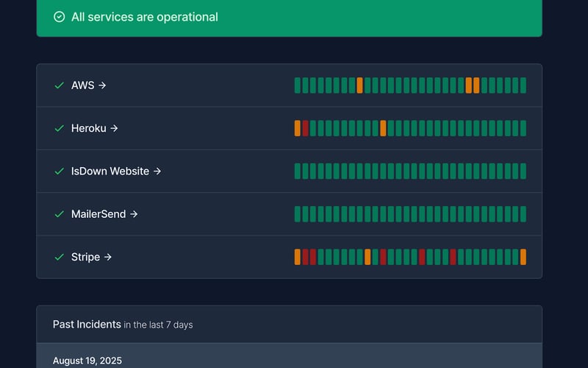The height and width of the screenshot is (368, 588).
Task: Click the first green bar in IsDown Website row
Action: (298, 171)
